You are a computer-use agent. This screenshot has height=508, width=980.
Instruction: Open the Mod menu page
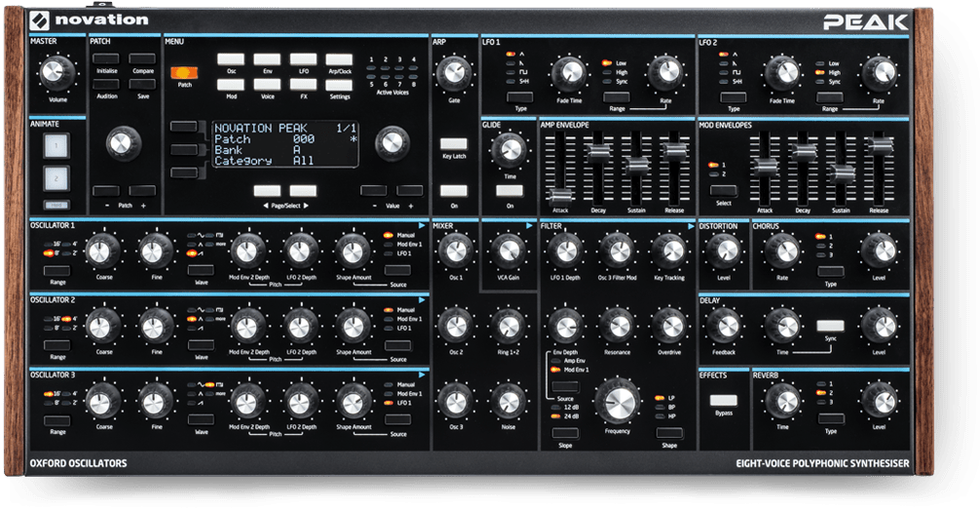click(231, 85)
